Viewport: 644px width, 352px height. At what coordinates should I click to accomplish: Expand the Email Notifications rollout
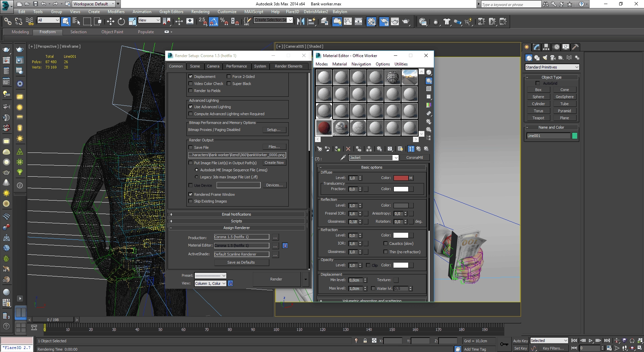pyautogui.click(x=236, y=214)
